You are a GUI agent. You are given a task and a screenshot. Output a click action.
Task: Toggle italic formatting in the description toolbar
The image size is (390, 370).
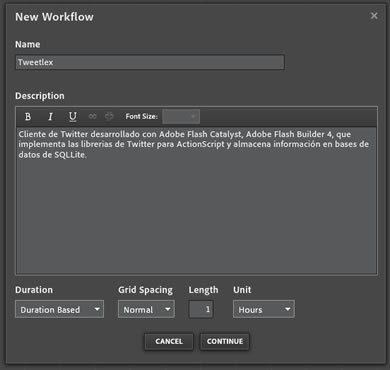click(x=50, y=116)
